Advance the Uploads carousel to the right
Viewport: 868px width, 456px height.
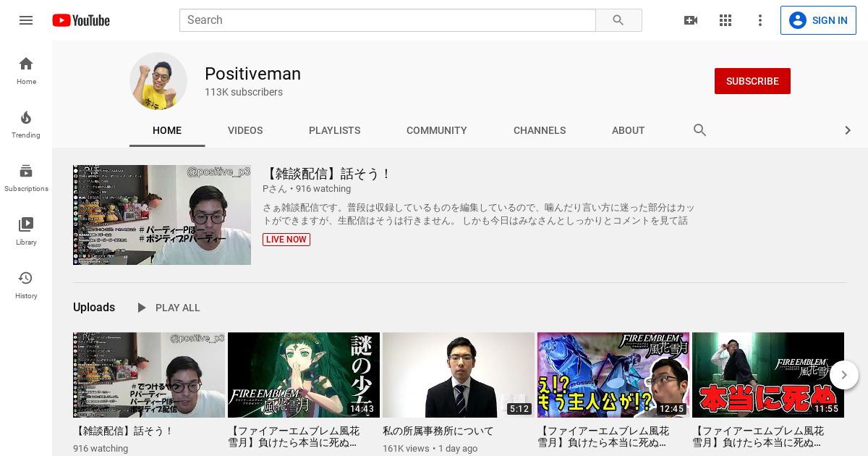click(843, 375)
